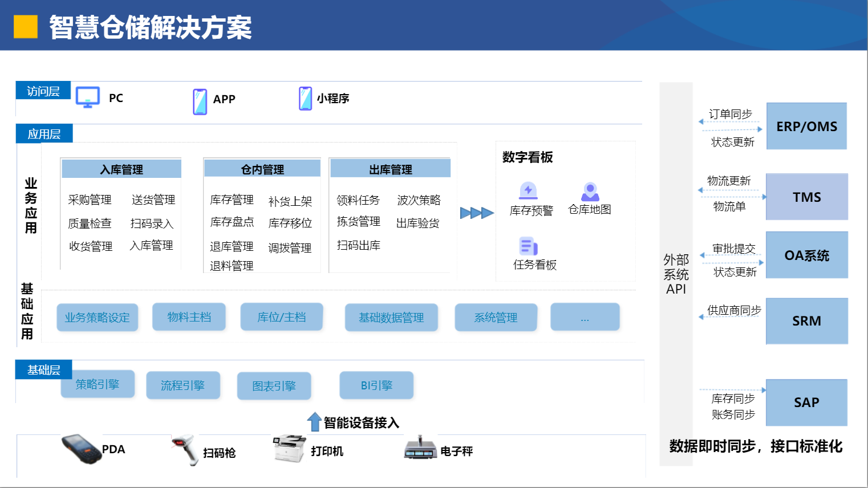This screenshot has width=868, height=488.
Task: Click the 任务看板 document icon
Action: (x=528, y=246)
